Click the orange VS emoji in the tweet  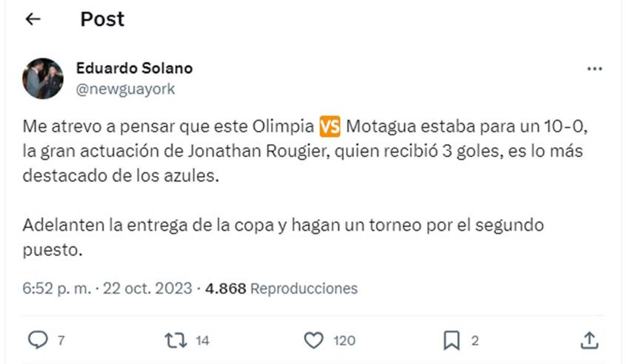(x=329, y=125)
